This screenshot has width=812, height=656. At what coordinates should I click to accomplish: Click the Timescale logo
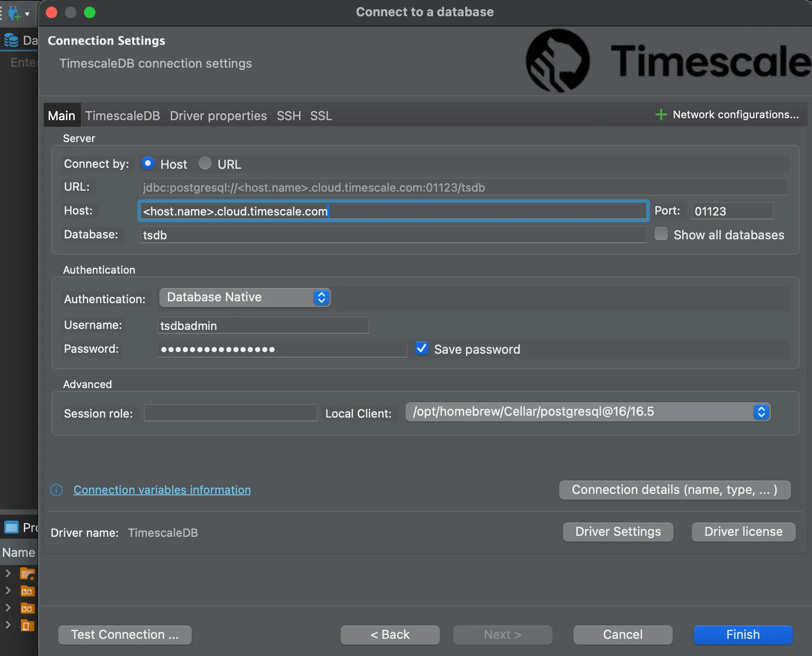click(x=668, y=61)
